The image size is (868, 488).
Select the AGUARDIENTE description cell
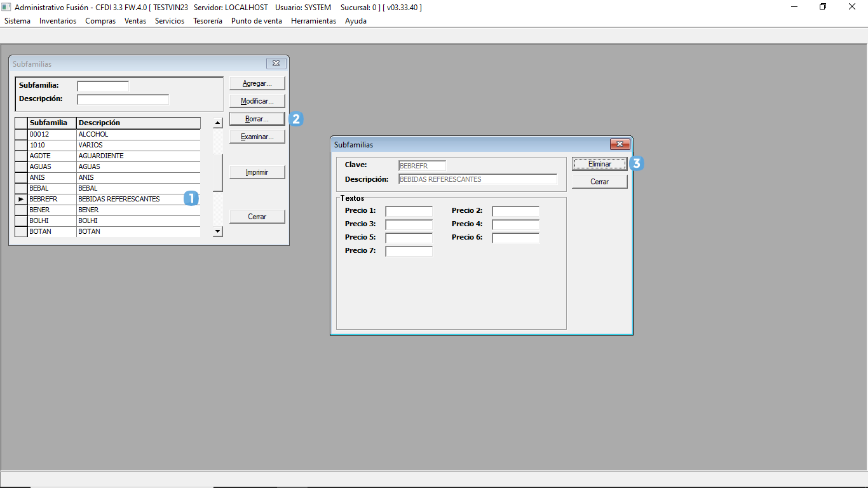[139, 156]
